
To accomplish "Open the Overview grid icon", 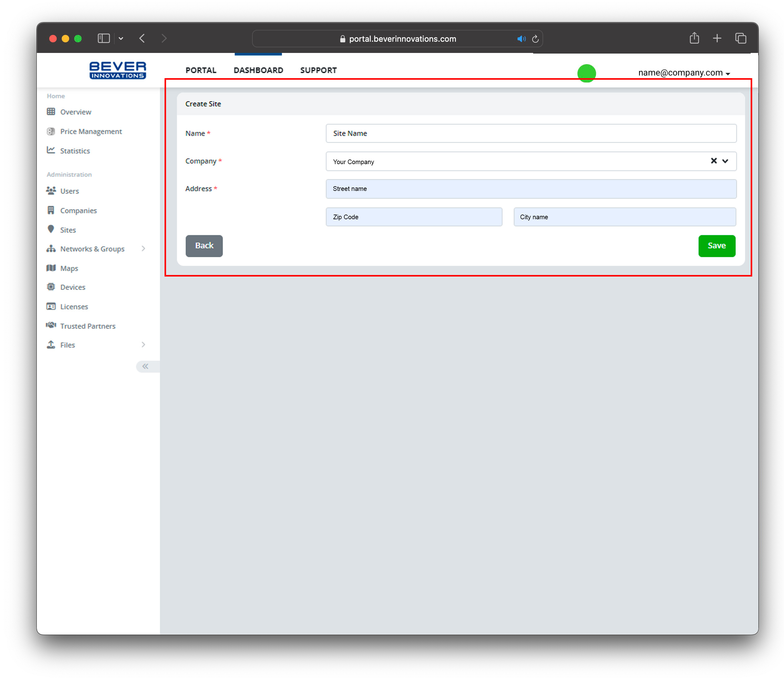I will [51, 111].
